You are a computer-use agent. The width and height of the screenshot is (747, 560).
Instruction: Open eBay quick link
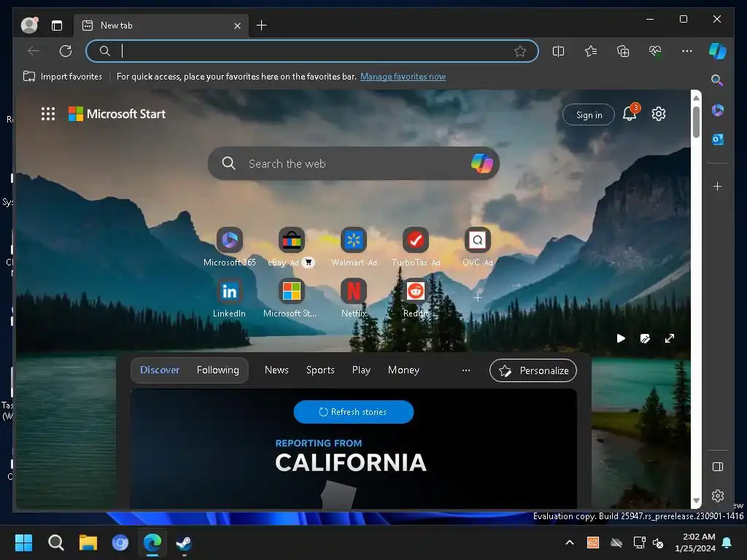click(291, 247)
